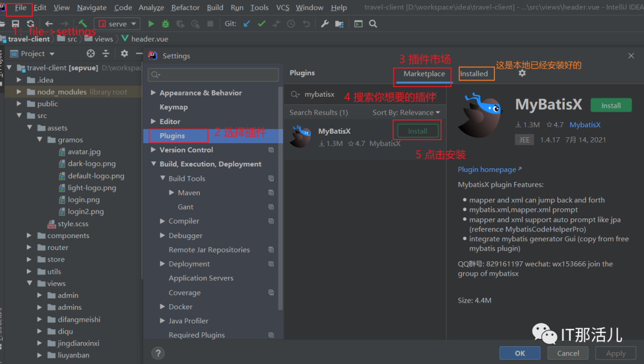The image size is (644, 364).
Task: Collapse Build, Execution, Deployment section
Action: [153, 164]
